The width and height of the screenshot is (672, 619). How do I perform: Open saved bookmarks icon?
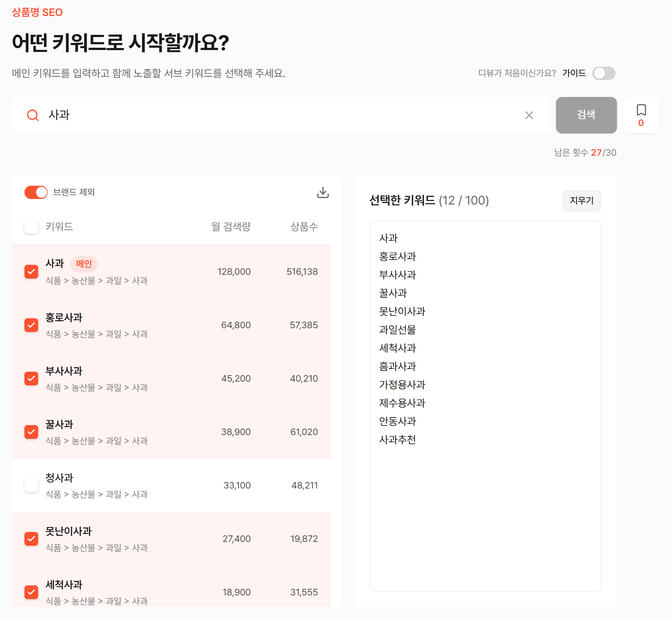coord(641,115)
